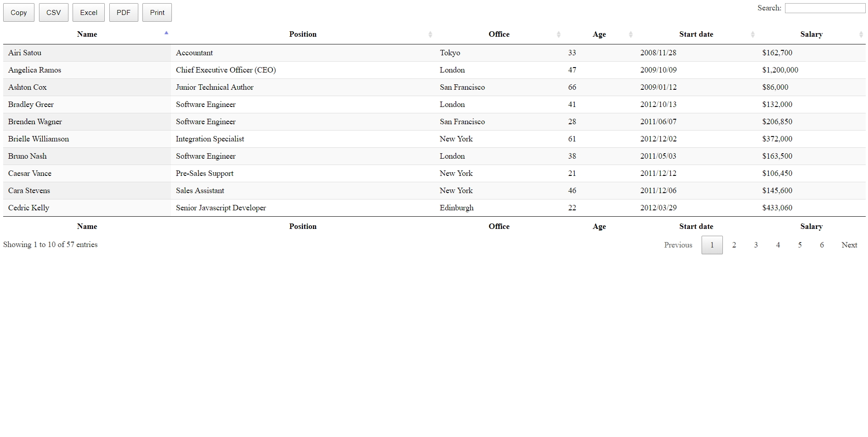
Task: Select the Angelica Ramos row
Action: coord(434,70)
